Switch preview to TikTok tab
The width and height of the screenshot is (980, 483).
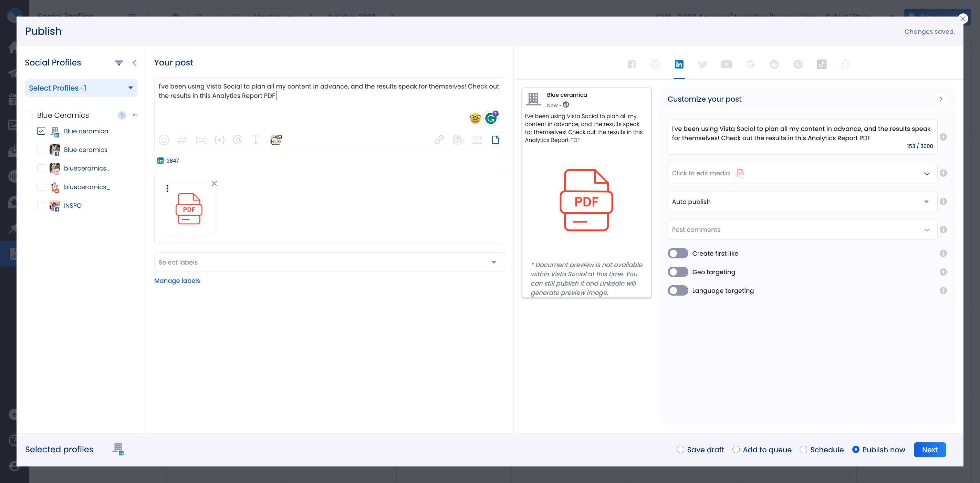click(x=822, y=64)
